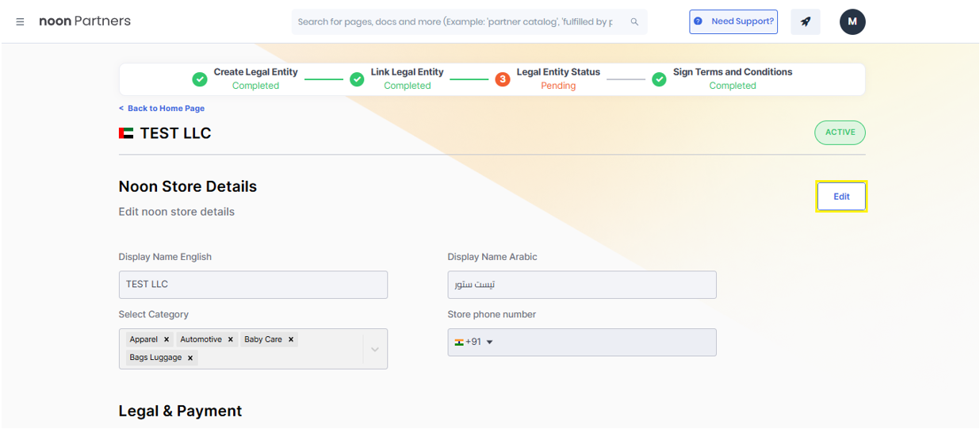This screenshot has height=429, width=980.
Task: Remove the Apparel category tag
Action: click(167, 339)
